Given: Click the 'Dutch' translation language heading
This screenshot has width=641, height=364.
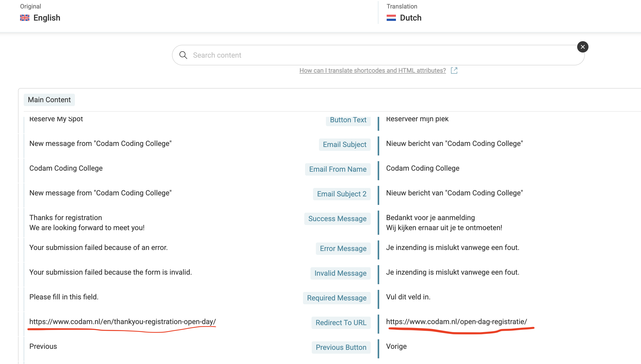Looking at the screenshot, I should (411, 18).
